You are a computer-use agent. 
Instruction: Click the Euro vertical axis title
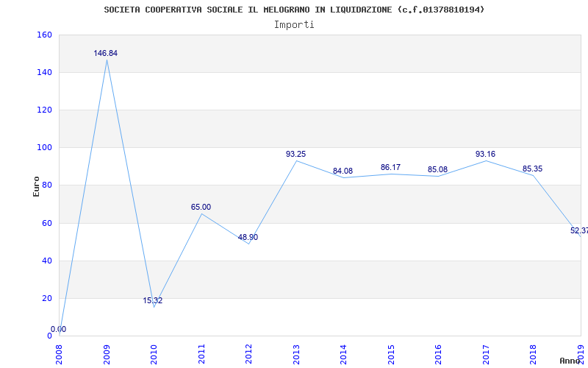[36, 186]
